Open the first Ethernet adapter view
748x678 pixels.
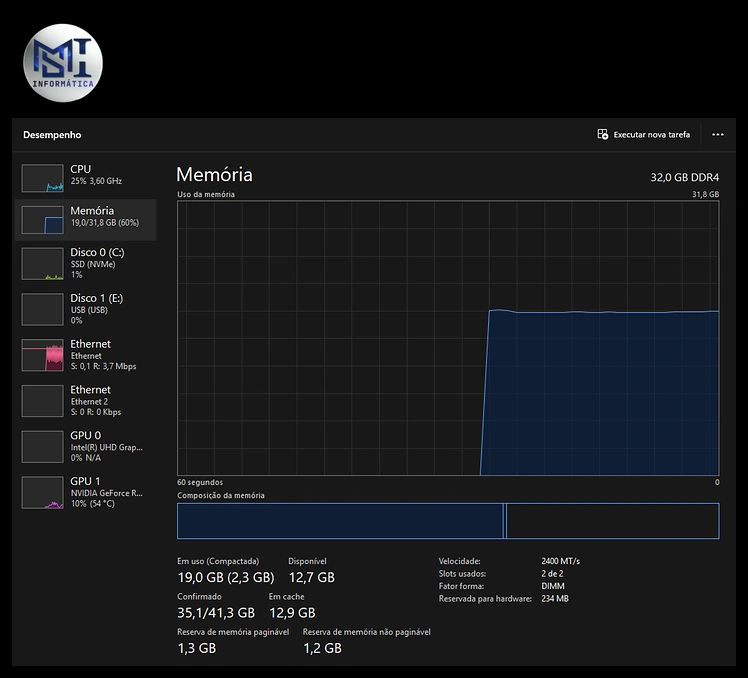(x=86, y=355)
